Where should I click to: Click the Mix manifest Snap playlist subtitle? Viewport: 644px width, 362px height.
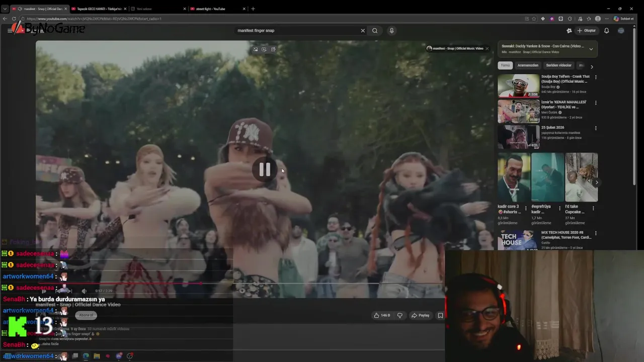[x=530, y=52]
